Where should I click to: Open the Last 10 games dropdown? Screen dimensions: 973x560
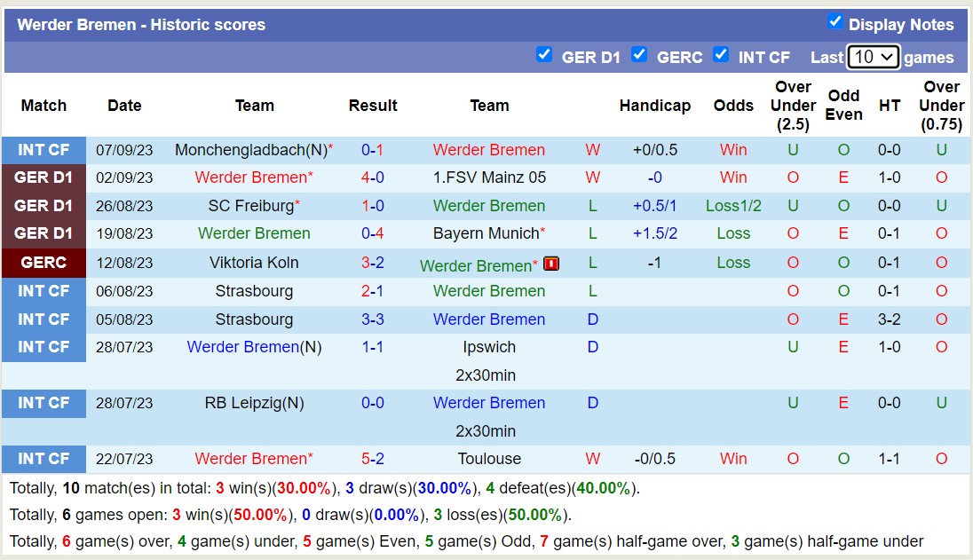point(873,57)
